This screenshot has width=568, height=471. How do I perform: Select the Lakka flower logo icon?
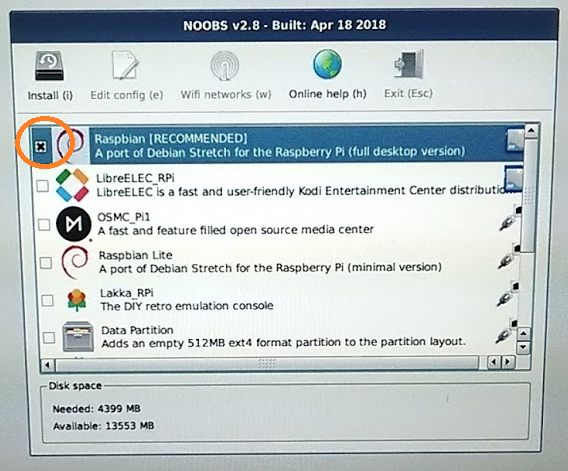(77, 300)
